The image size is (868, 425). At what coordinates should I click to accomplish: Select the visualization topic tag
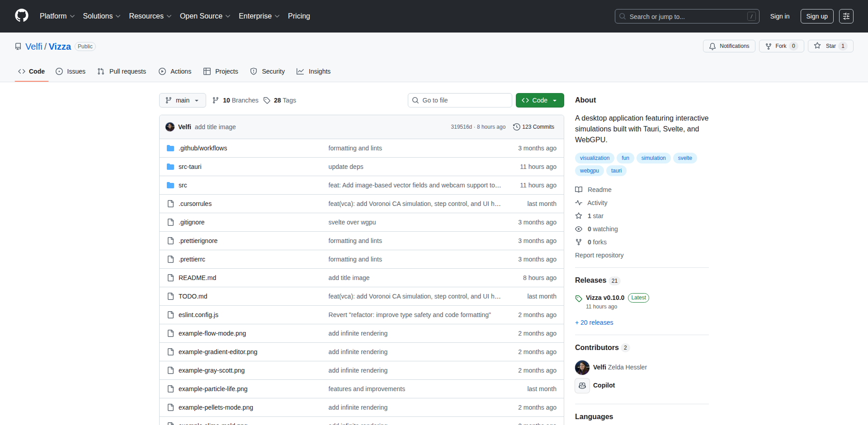click(594, 158)
